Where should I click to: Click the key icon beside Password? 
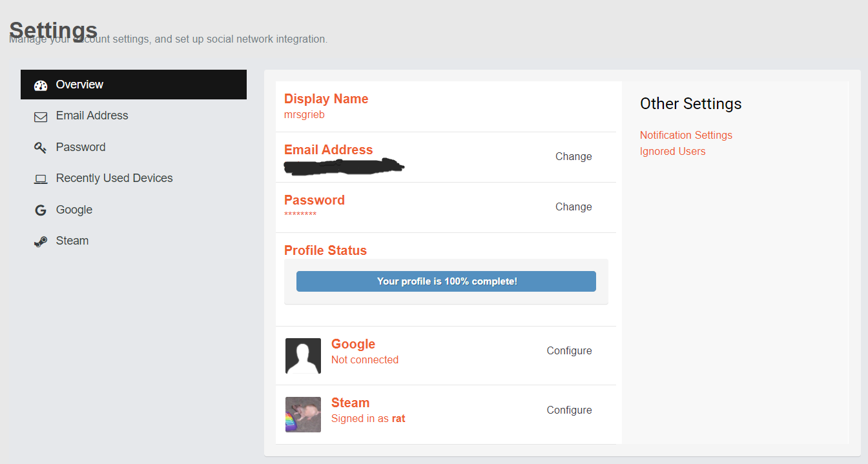41,148
